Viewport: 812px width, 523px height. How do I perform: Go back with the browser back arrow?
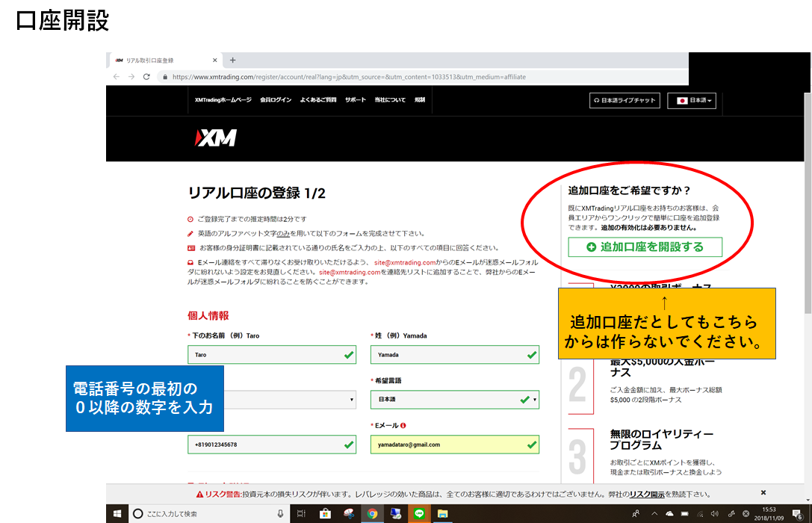(x=117, y=77)
